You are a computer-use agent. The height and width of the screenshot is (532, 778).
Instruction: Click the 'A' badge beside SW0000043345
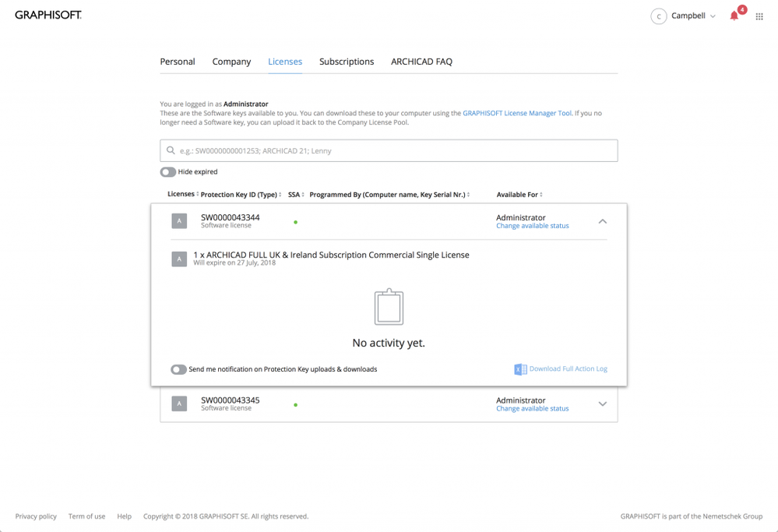point(179,403)
